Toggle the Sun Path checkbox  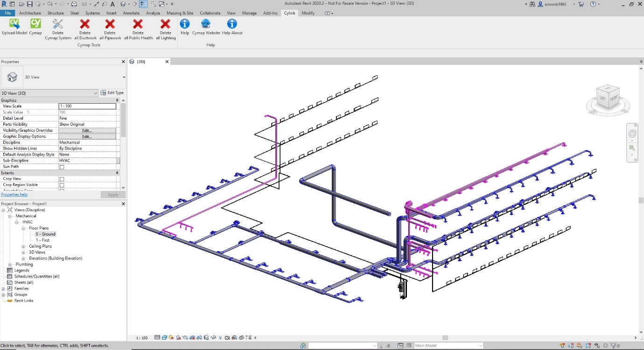click(62, 167)
